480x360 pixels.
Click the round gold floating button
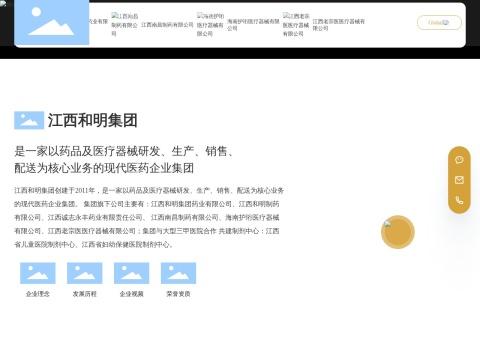coord(398,232)
